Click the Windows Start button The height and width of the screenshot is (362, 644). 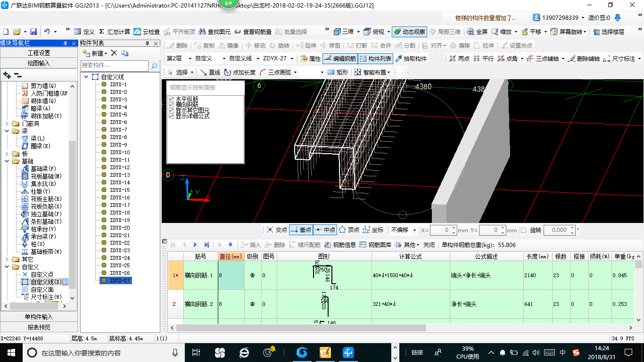[10, 352]
